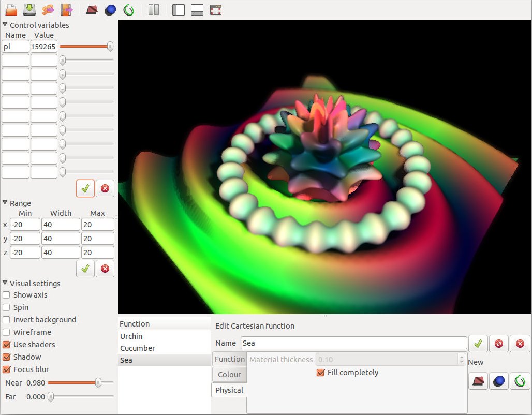Collapse the Range section
Image resolution: width=532 pixels, height=415 pixels.
coord(5,203)
